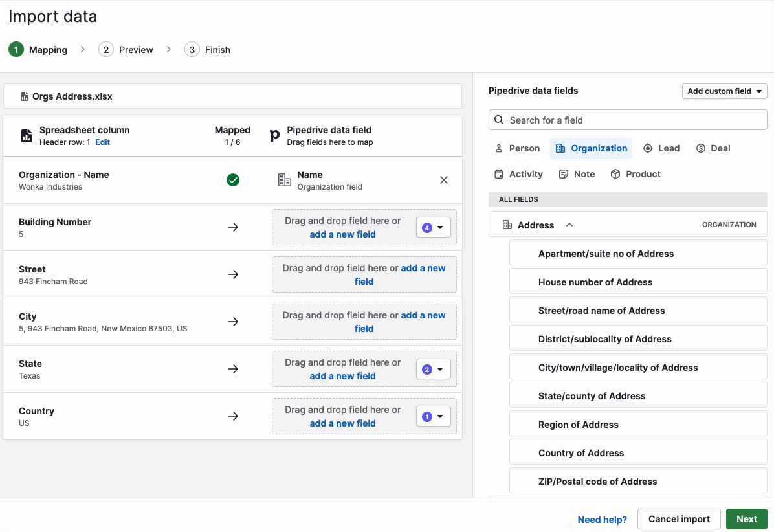Select Street/road name of Address field

coord(637,311)
